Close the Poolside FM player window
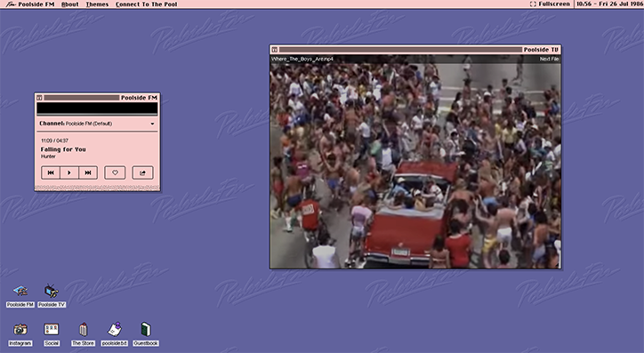This screenshot has width=644, height=353. [39, 98]
